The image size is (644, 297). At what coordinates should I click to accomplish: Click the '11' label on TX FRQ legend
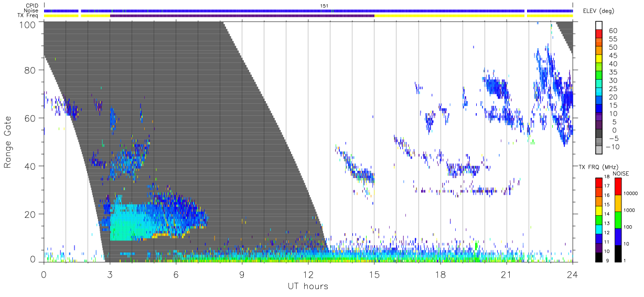point(607,241)
